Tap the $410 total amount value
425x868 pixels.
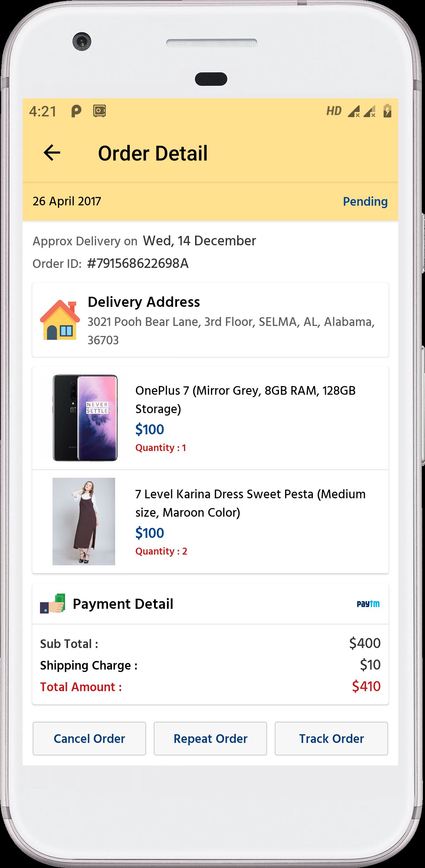click(366, 687)
